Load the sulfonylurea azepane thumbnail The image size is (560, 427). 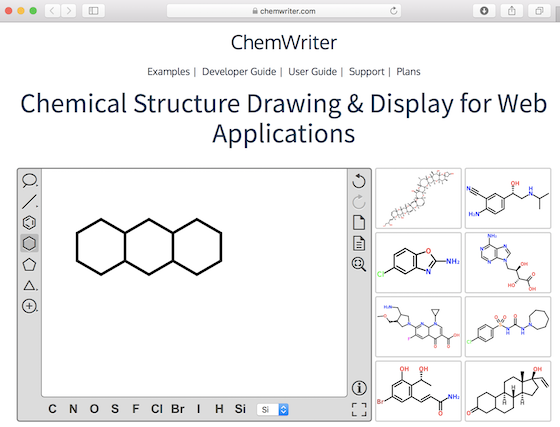pyautogui.click(x=508, y=326)
